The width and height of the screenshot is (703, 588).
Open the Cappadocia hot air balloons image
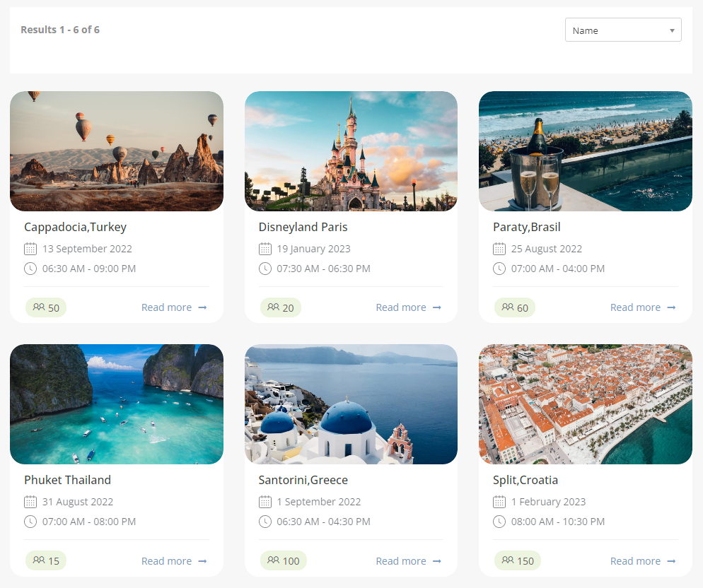click(117, 151)
